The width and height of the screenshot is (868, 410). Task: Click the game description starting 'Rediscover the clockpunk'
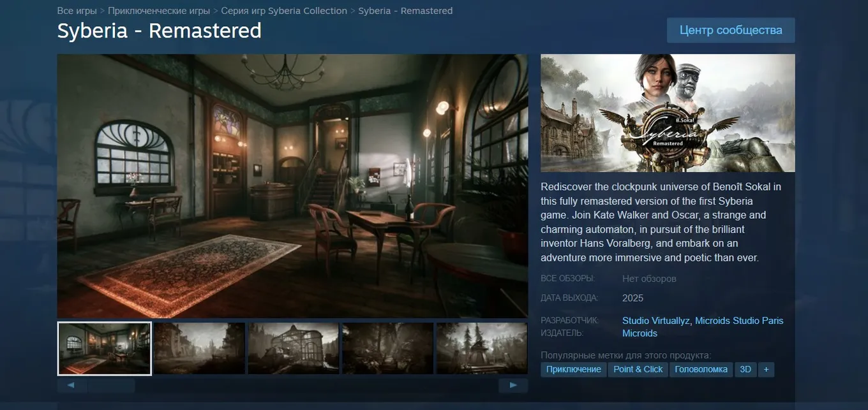[x=662, y=223]
